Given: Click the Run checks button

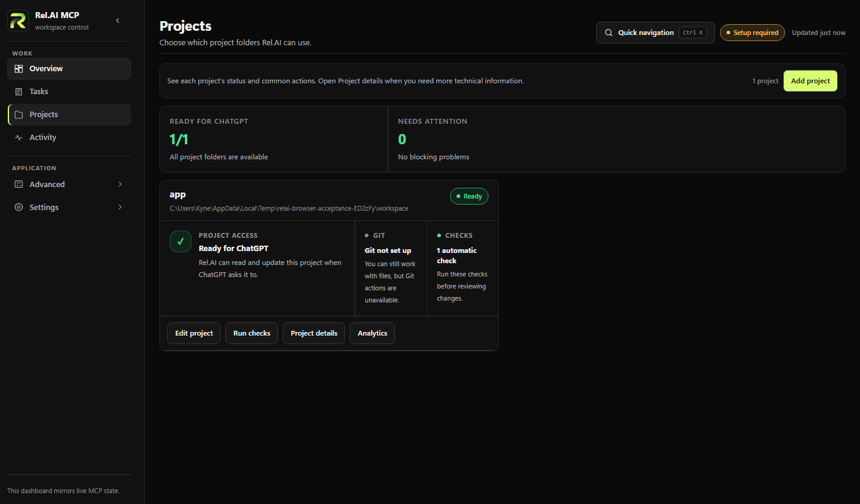Looking at the screenshot, I should pyautogui.click(x=252, y=333).
